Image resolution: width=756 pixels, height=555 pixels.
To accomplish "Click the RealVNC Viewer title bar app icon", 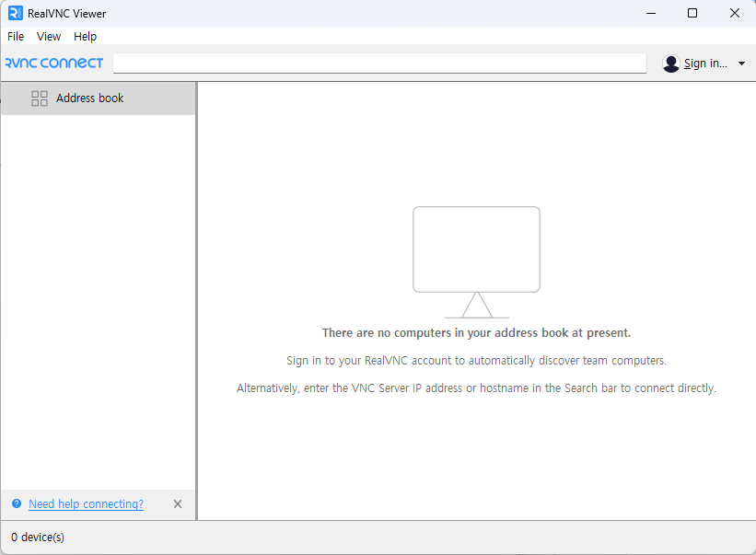I will tap(16, 13).
